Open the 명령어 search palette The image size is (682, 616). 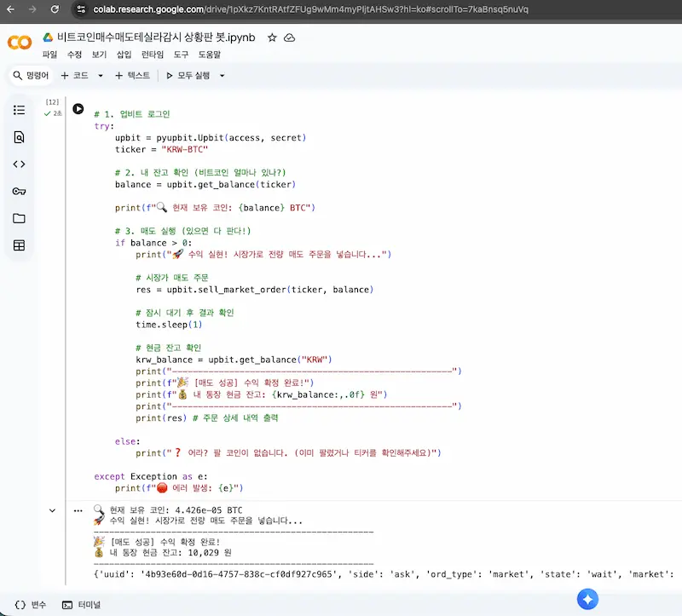click(31, 75)
